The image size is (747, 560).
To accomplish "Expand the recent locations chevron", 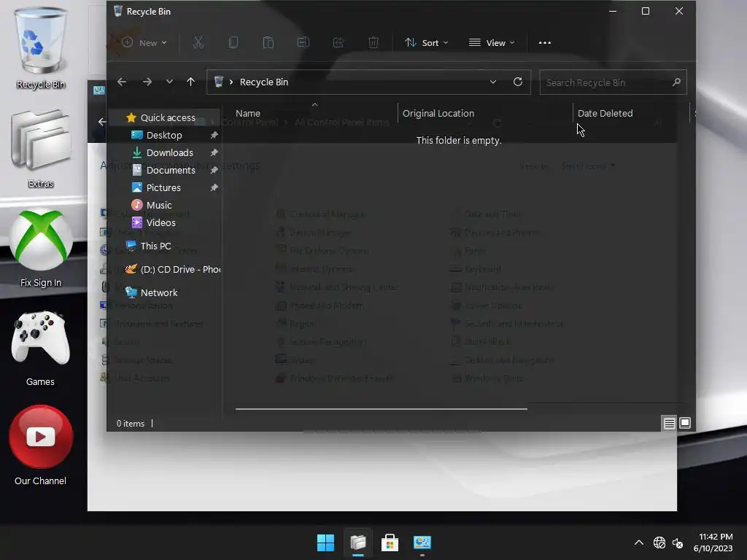I will click(169, 82).
